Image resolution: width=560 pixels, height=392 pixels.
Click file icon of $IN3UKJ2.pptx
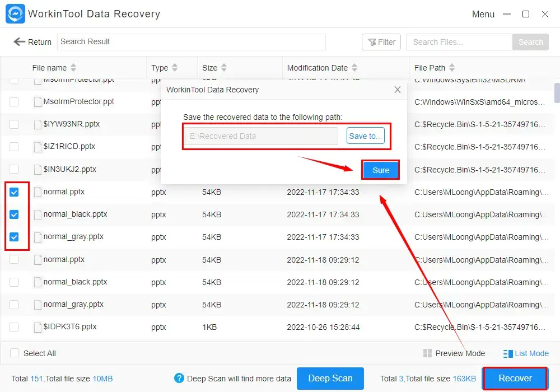(38, 169)
